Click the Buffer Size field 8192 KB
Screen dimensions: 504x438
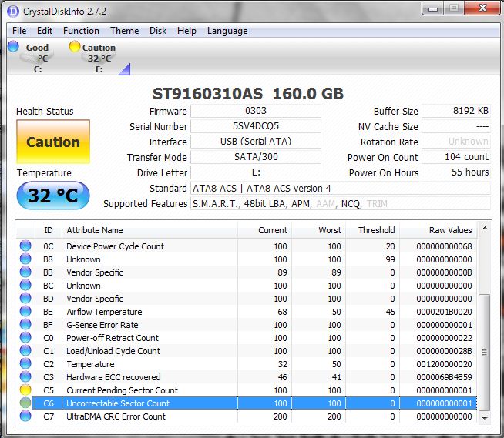pos(456,111)
